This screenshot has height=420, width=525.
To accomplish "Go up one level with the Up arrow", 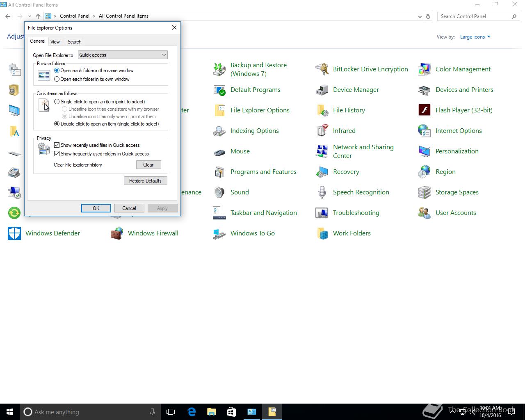I will (38, 16).
